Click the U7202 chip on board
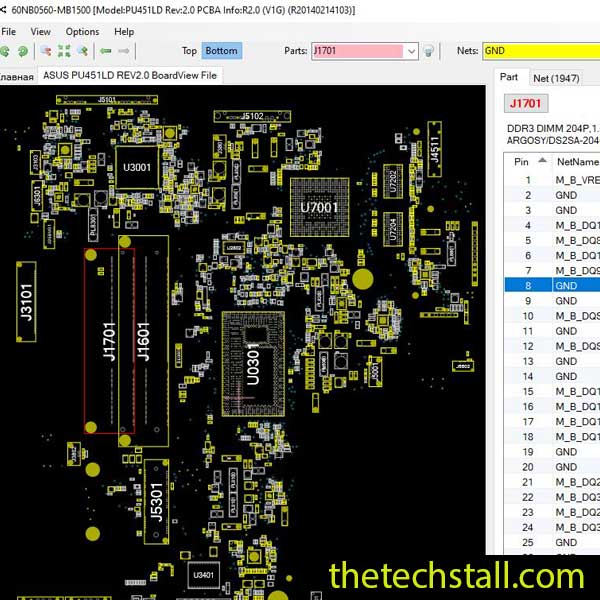600x600 pixels. point(393,181)
